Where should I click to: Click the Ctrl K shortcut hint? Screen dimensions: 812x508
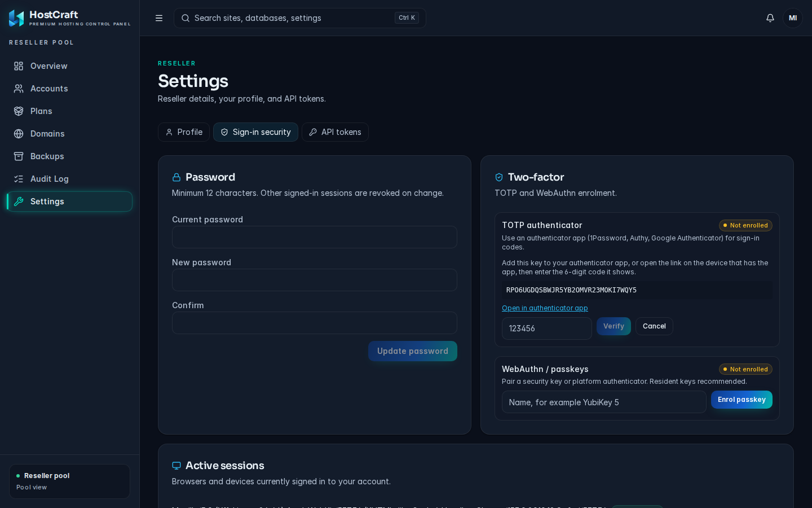click(x=407, y=18)
